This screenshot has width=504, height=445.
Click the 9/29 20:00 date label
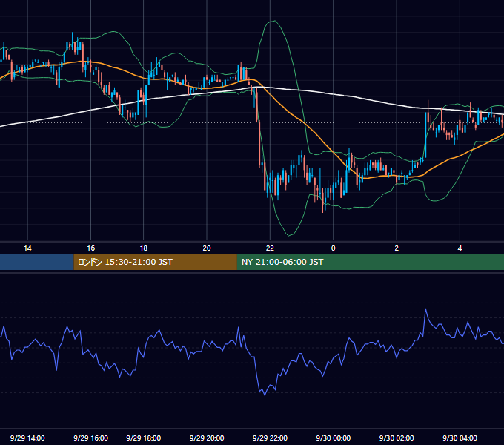207,438
